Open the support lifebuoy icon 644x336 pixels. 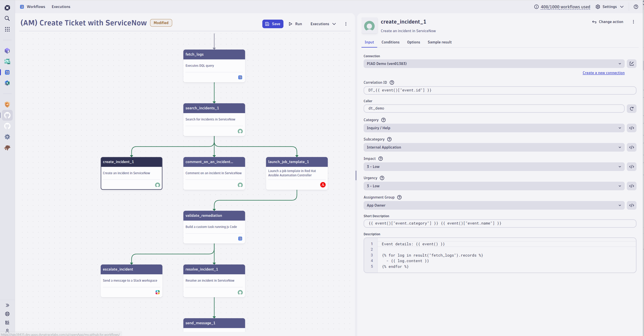tap(7, 314)
